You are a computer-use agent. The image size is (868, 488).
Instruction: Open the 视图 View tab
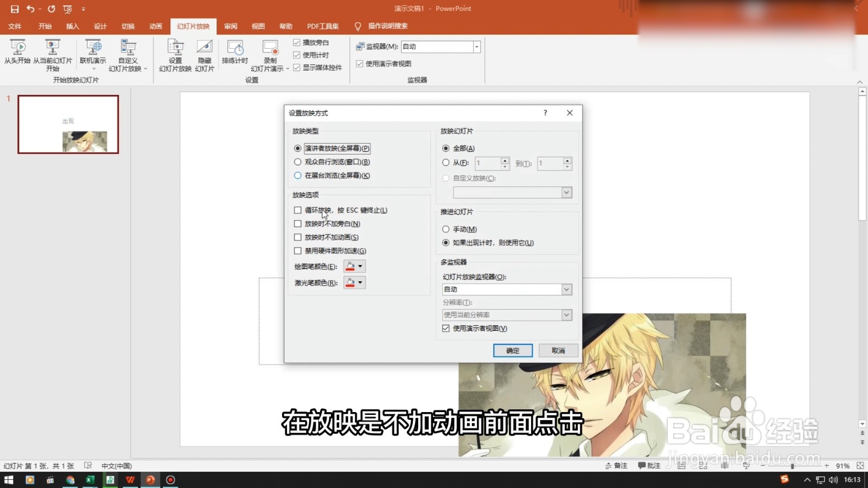click(258, 26)
